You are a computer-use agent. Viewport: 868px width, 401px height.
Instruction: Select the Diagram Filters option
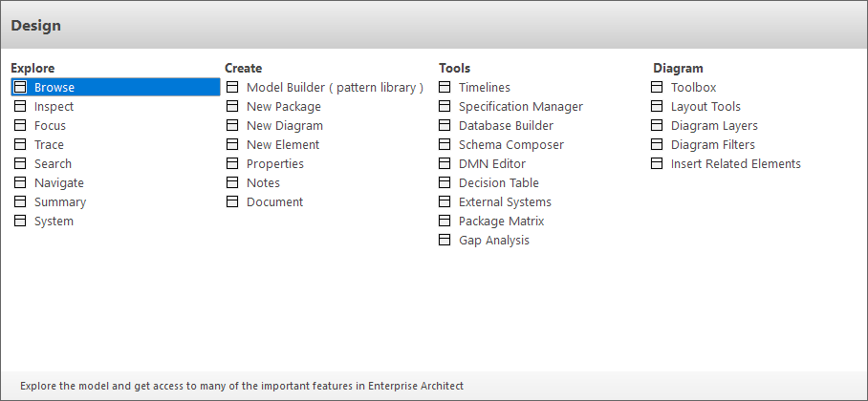click(x=712, y=144)
